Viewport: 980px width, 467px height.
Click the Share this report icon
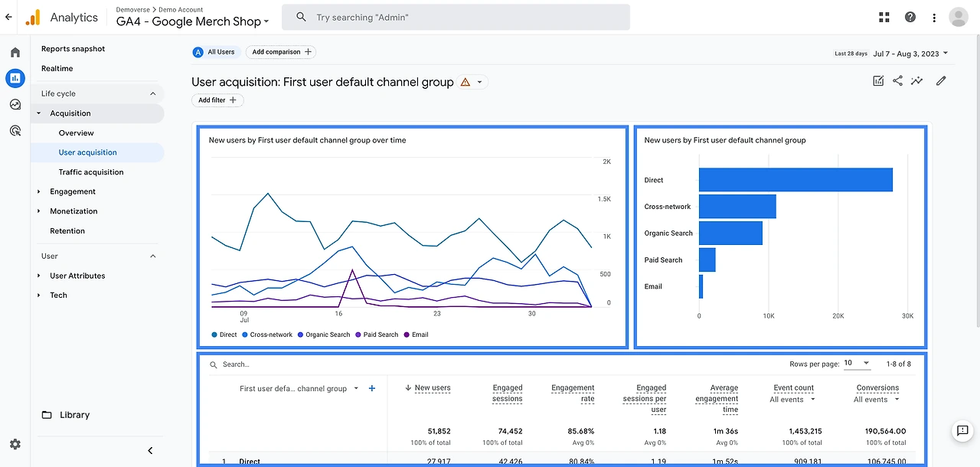(897, 81)
